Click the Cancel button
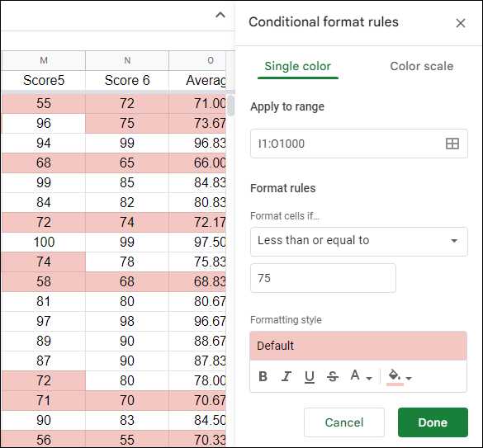 click(344, 422)
